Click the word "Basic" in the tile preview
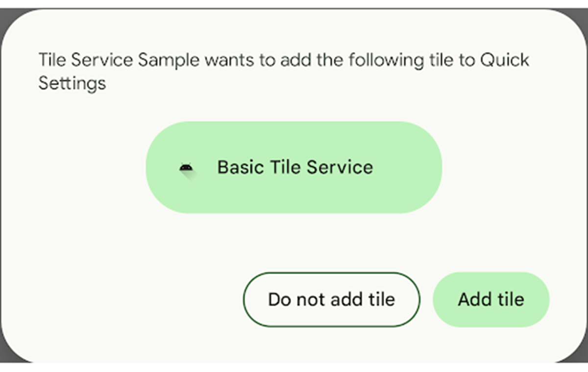 click(240, 167)
